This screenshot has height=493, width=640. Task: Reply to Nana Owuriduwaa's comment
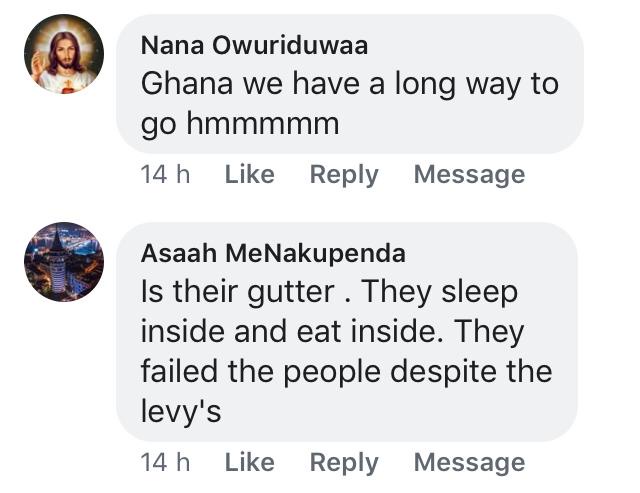(x=344, y=175)
